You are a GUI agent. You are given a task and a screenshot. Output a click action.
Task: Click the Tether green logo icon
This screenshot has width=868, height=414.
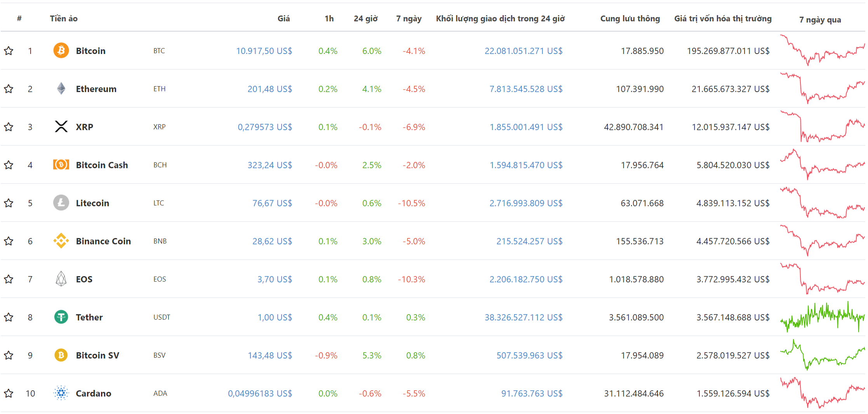coord(61,317)
